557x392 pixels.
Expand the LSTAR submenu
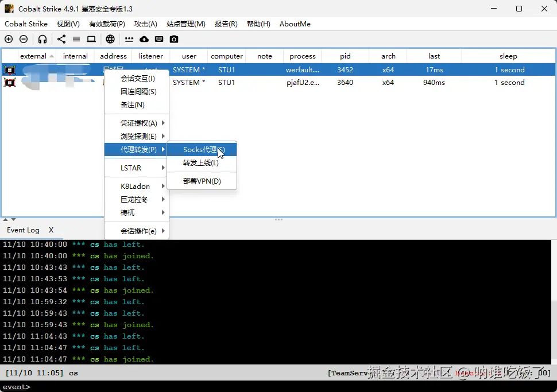(x=137, y=168)
